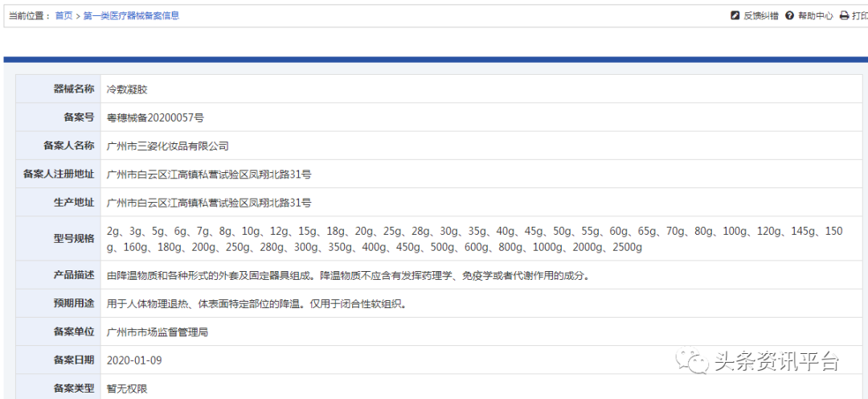Viewport: 868px width, 399px height.
Task: Click the 当前位置 breadcrumb label
Action: 30,15
